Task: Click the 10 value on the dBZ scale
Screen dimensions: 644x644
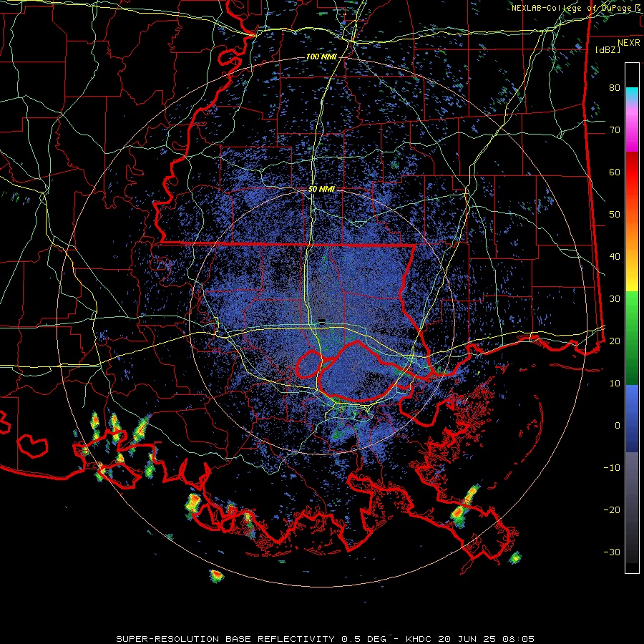Action: click(x=615, y=384)
